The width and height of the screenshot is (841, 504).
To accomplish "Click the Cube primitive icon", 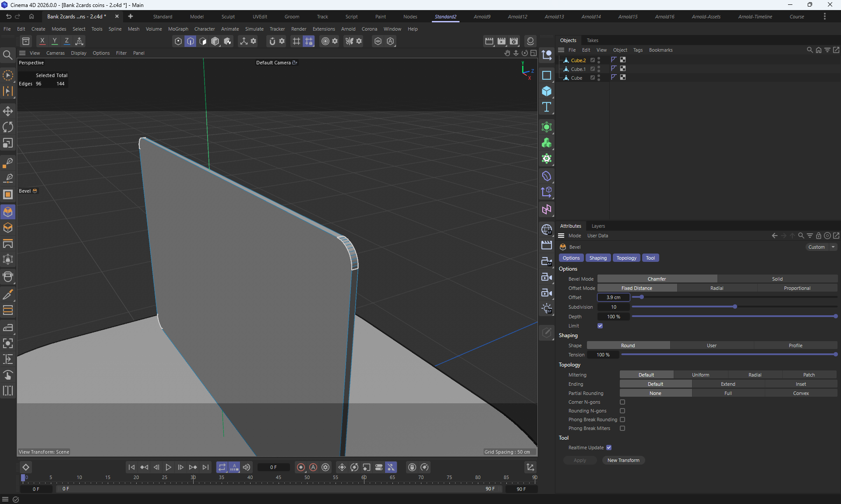I will [x=547, y=91].
